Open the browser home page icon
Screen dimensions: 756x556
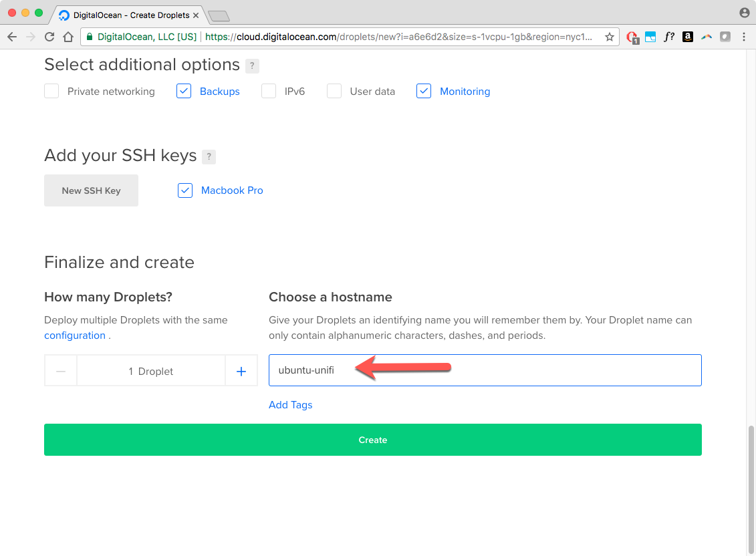coord(68,37)
